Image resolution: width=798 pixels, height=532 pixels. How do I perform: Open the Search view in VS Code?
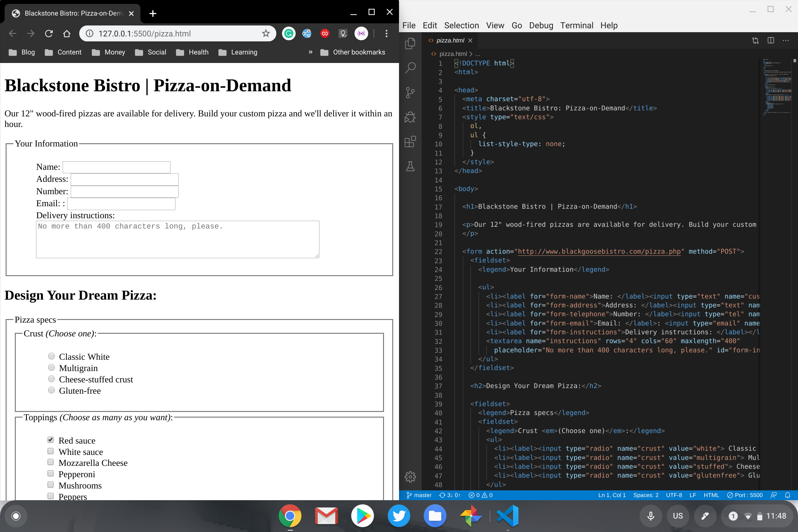[410, 68]
